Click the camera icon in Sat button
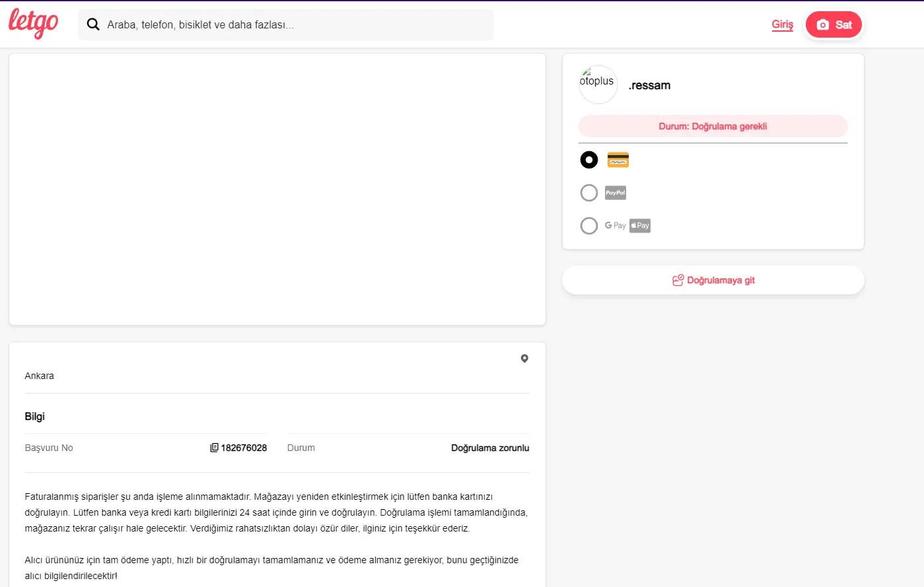The height and width of the screenshot is (587, 924). click(x=823, y=24)
